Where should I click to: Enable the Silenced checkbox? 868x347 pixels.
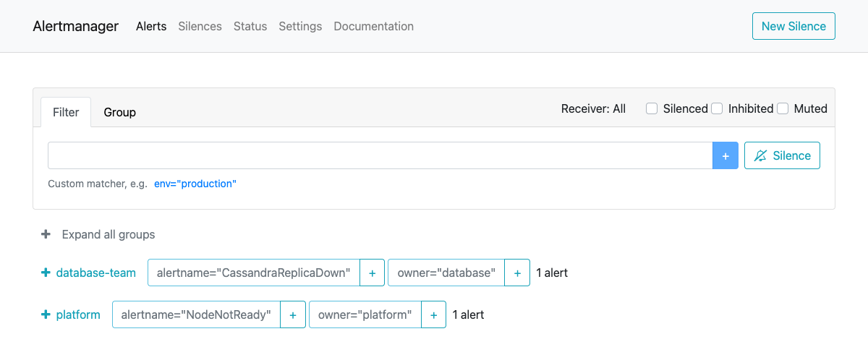coord(651,108)
